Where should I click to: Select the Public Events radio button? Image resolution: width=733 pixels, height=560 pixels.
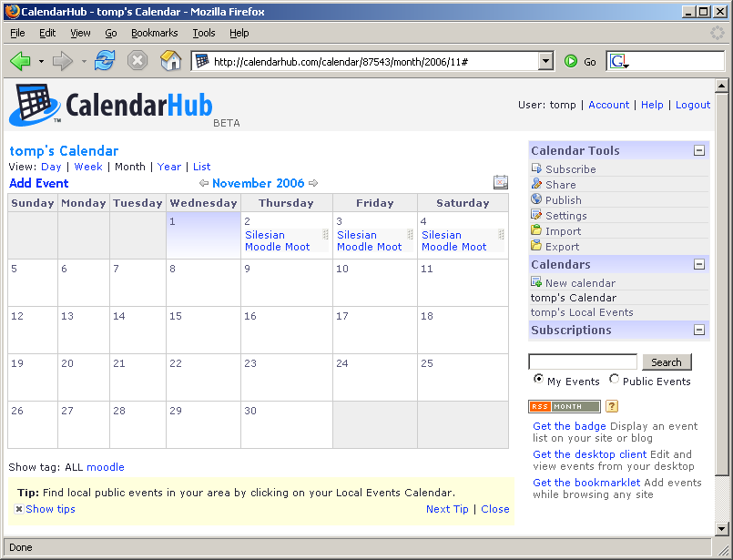615,379
